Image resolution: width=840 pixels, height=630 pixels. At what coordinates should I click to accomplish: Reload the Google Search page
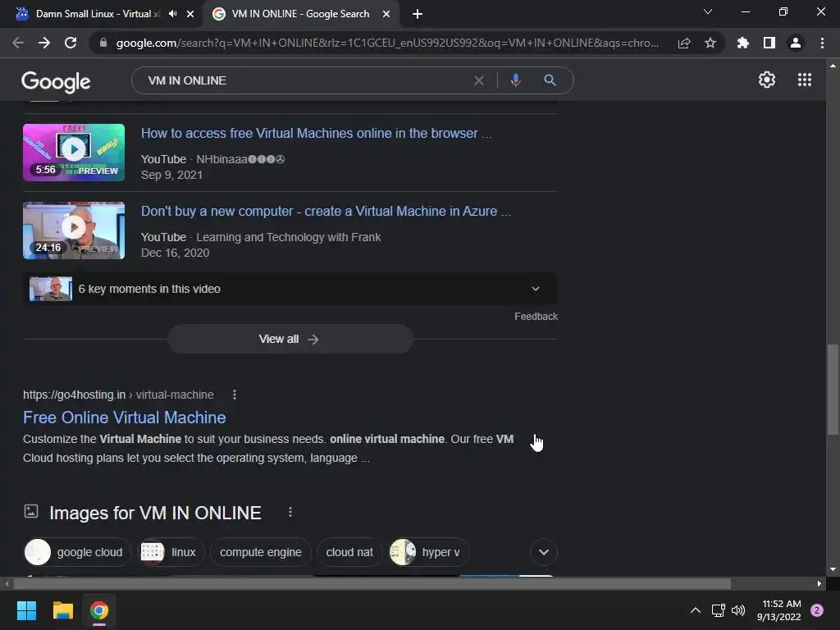[71, 43]
